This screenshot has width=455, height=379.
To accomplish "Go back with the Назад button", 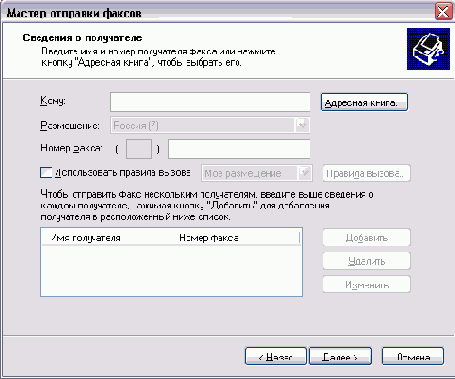I will point(276,356).
